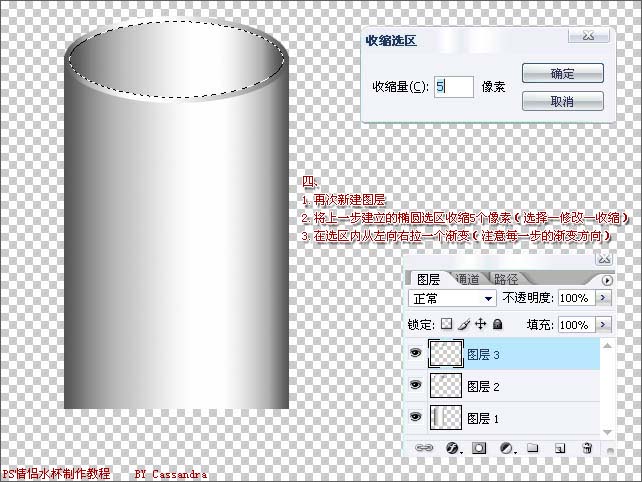Click the add layer mask icon
642x482 pixels.
tap(479, 448)
